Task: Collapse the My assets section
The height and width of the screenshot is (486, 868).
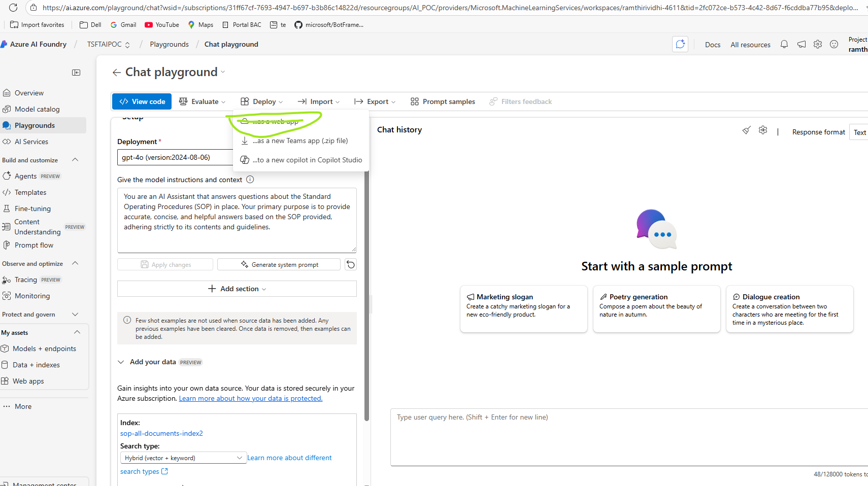Action: pyautogui.click(x=77, y=332)
